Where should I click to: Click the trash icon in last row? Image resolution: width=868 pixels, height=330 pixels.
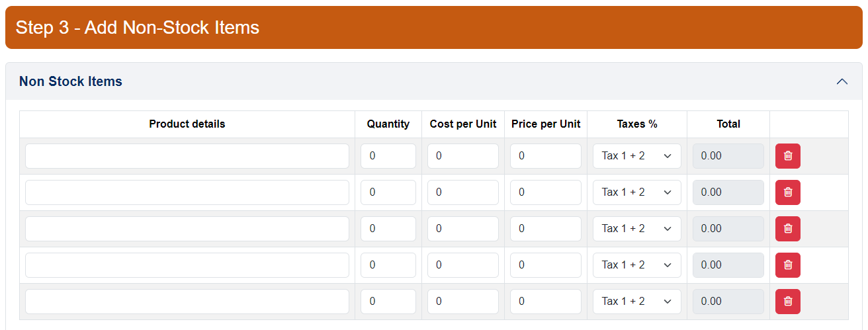coord(787,302)
